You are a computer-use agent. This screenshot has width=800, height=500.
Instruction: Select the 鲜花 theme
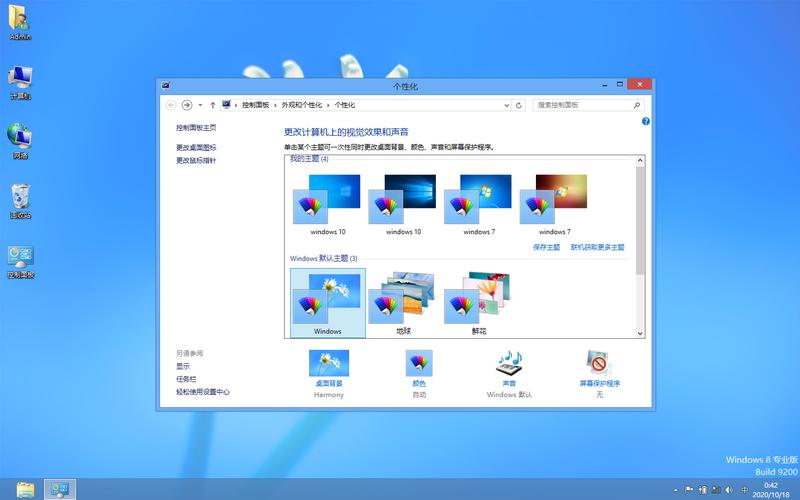click(479, 303)
